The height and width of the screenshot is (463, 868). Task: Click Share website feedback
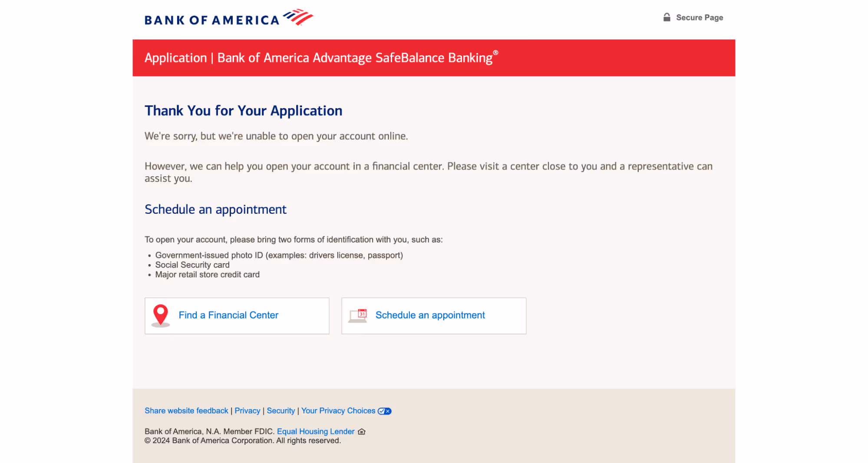click(x=186, y=410)
